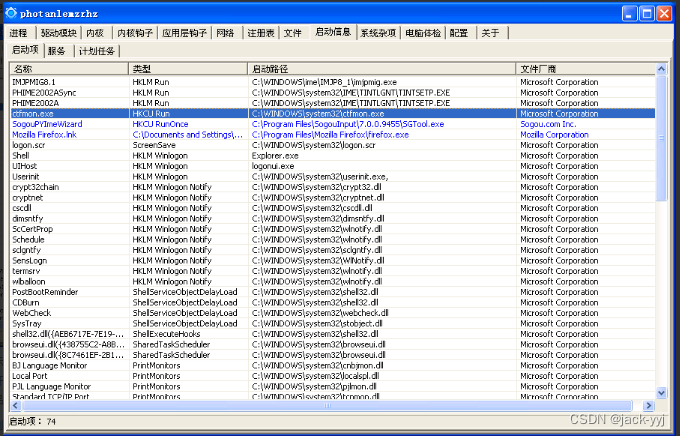The height and width of the screenshot is (436, 680).
Task: Select the 文件 tab
Action: click(x=293, y=33)
